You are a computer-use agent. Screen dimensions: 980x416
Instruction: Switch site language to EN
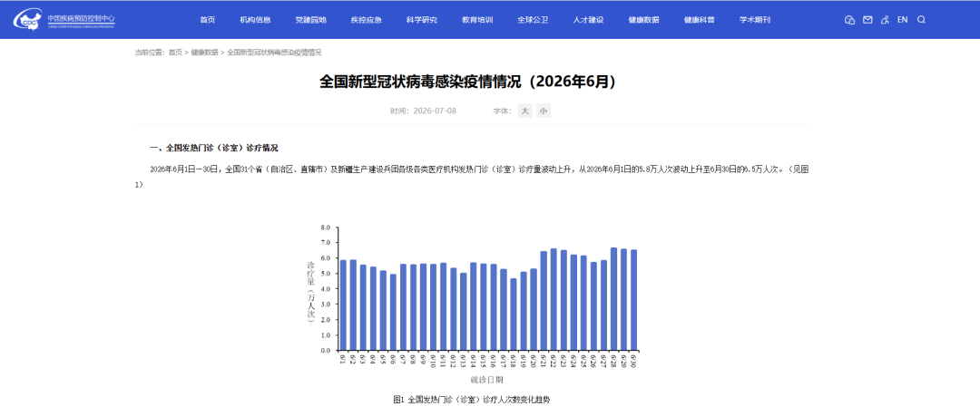903,20
